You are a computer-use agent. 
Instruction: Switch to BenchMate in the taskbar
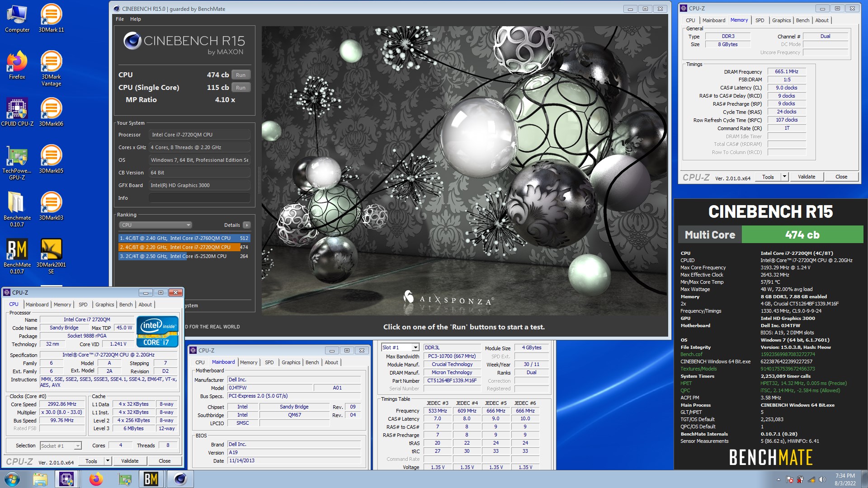pos(151,479)
